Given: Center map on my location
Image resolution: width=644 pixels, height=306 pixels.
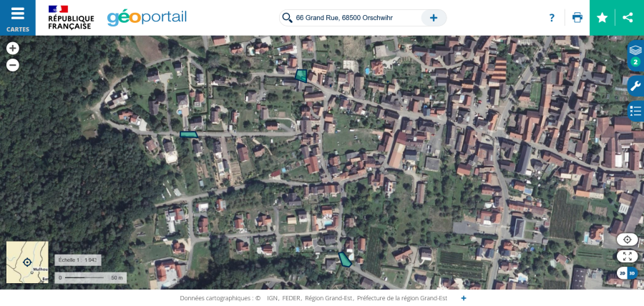Looking at the screenshot, I should 627,240.
